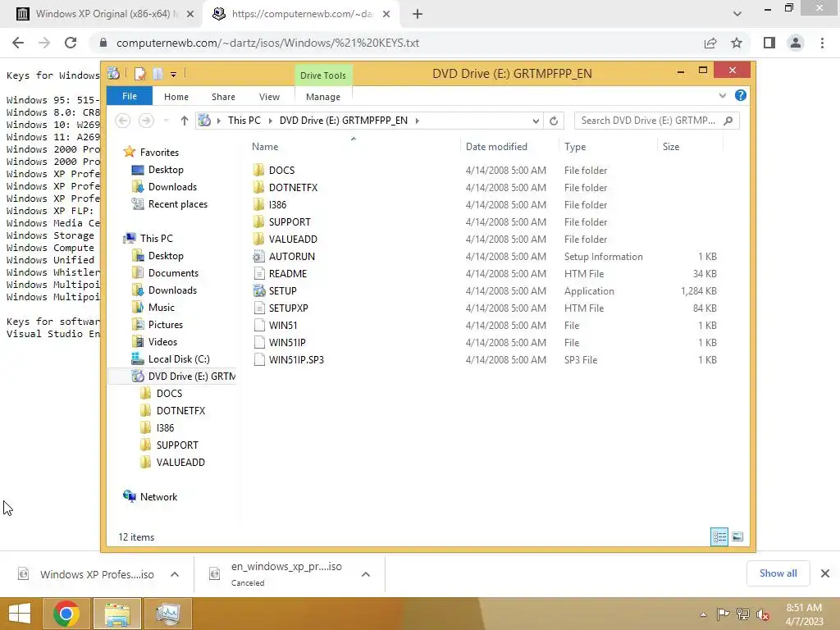Reload the Chrome page
Viewport: 840px width, 630px height.
point(71,43)
